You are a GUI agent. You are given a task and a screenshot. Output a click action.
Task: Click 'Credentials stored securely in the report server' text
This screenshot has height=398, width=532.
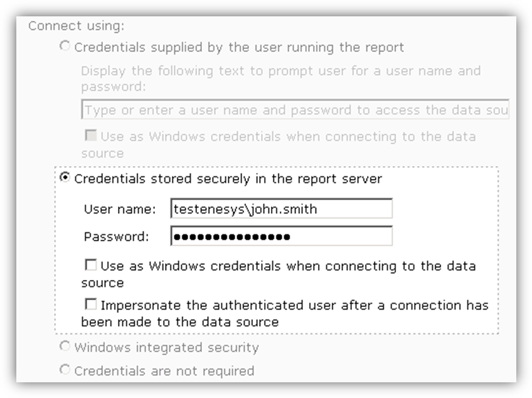tap(228, 179)
